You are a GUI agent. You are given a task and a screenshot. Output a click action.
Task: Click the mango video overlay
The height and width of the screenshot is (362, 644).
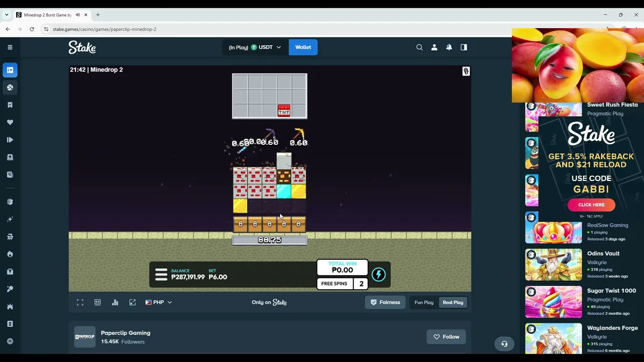point(578,65)
